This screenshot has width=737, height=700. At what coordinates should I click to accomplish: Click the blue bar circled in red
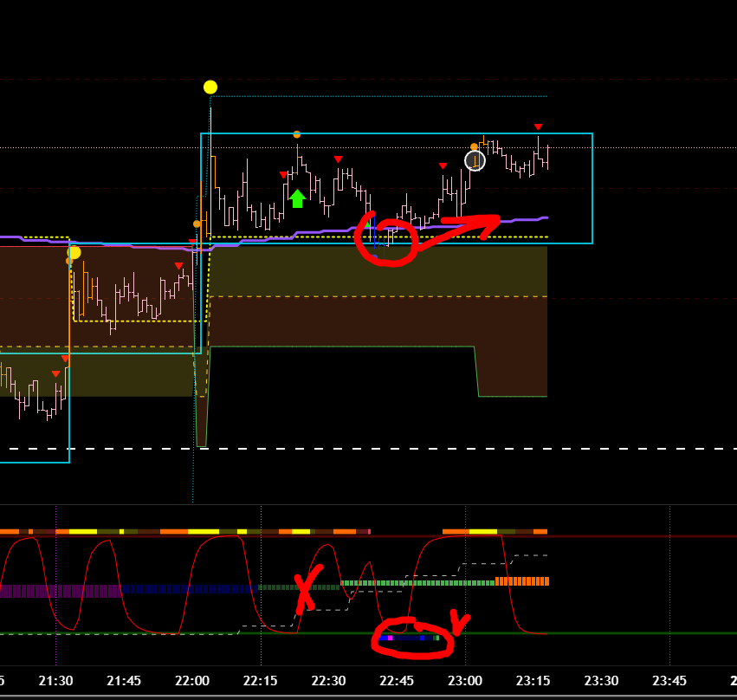click(x=409, y=638)
